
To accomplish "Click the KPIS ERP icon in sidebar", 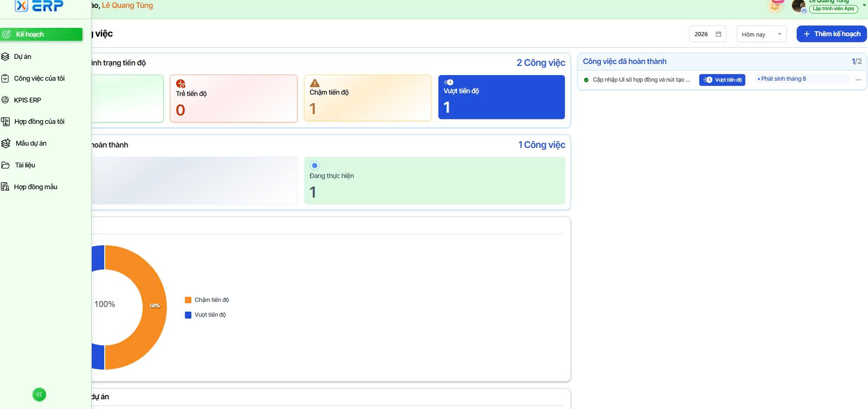I will (x=6, y=100).
